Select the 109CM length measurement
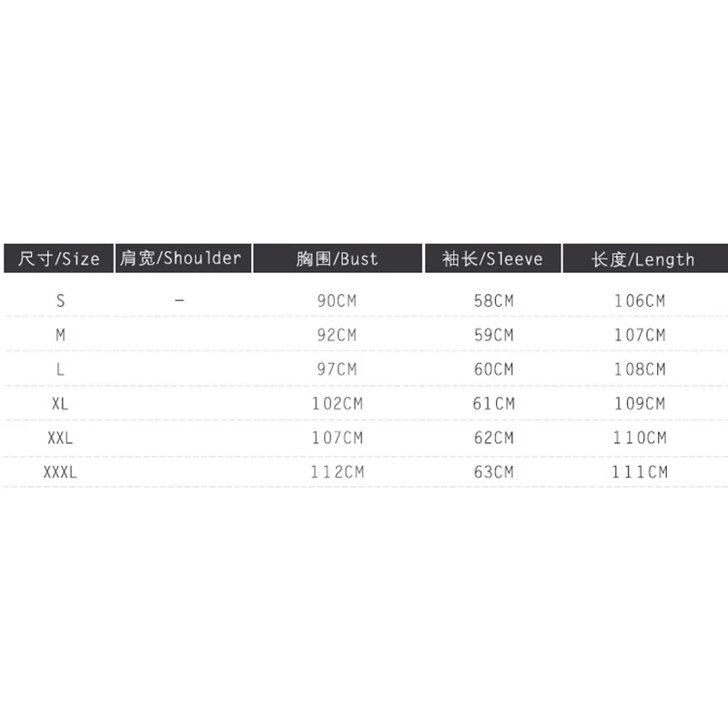The width and height of the screenshot is (728, 728). [640, 403]
